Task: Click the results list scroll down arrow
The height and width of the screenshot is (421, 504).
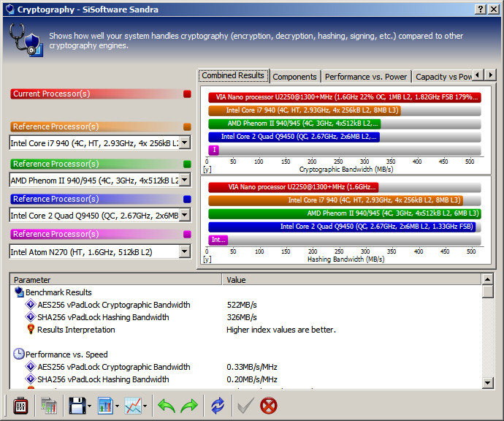Action: click(488, 382)
